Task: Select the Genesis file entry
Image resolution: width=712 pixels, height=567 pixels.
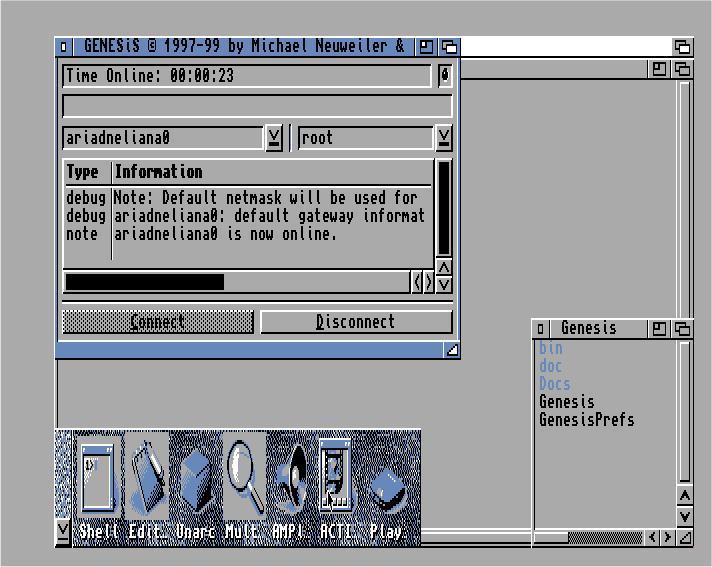Action: click(567, 402)
